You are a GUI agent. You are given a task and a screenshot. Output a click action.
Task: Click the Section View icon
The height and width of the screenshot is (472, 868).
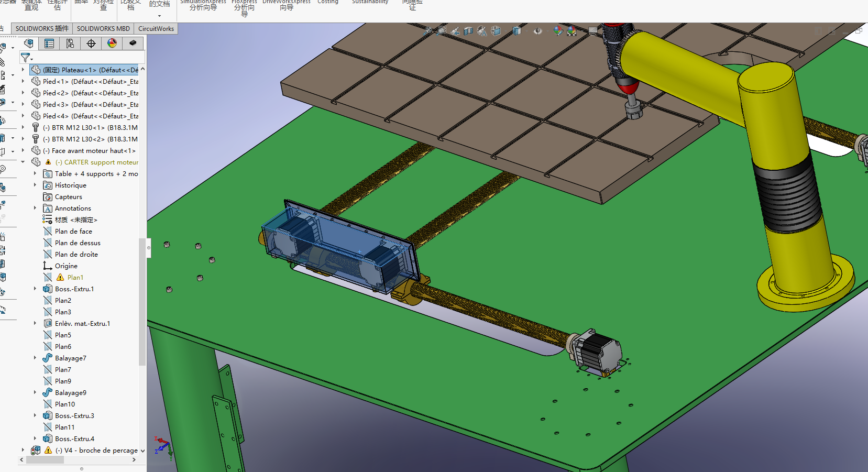(468, 31)
